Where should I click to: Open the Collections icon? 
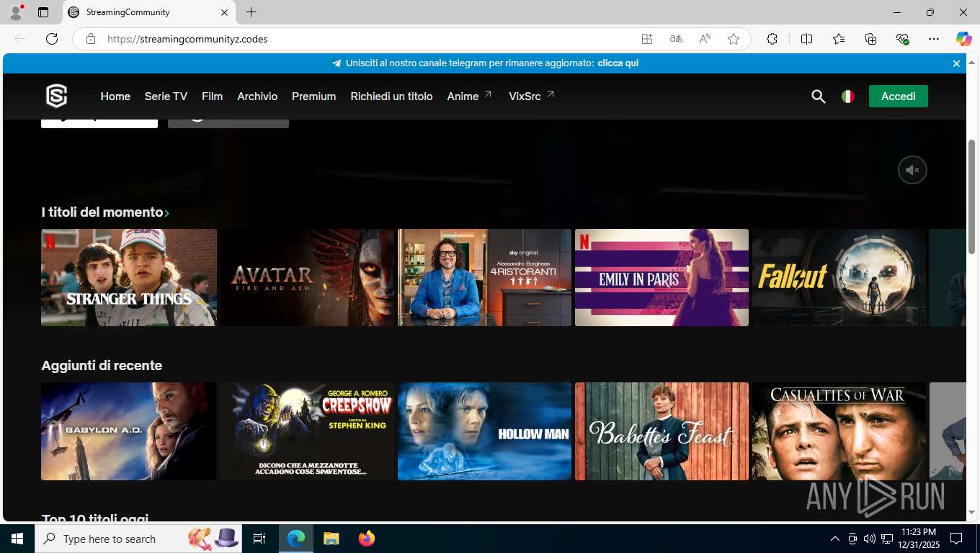click(870, 39)
